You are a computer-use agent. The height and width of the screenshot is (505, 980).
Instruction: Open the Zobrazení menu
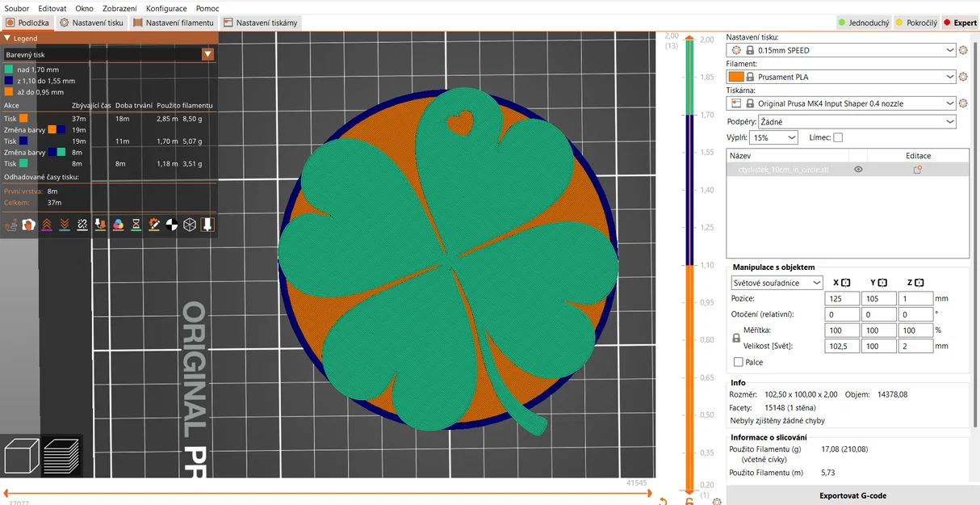[x=119, y=7]
